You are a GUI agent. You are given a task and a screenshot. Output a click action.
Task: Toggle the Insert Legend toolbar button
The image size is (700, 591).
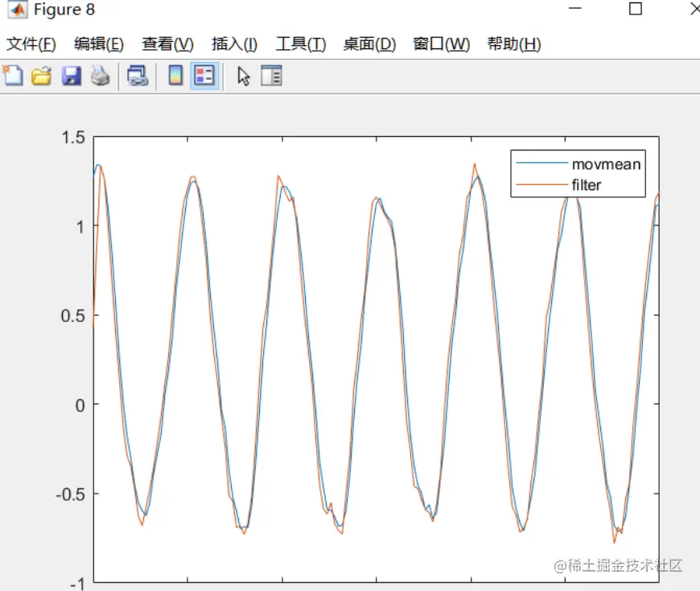[204, 76]
